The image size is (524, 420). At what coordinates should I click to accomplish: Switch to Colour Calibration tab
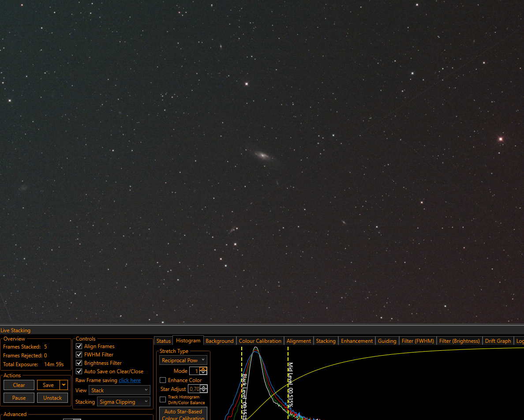tap(260, 341)
